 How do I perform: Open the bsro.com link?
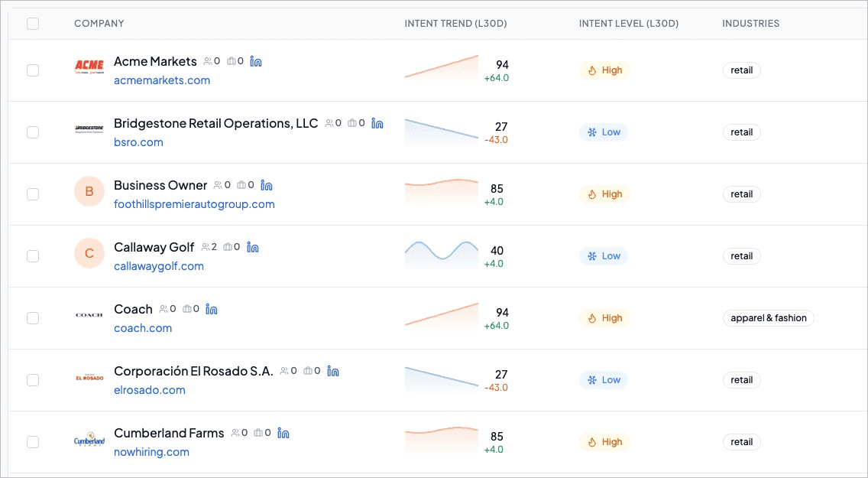click(138, 142)
